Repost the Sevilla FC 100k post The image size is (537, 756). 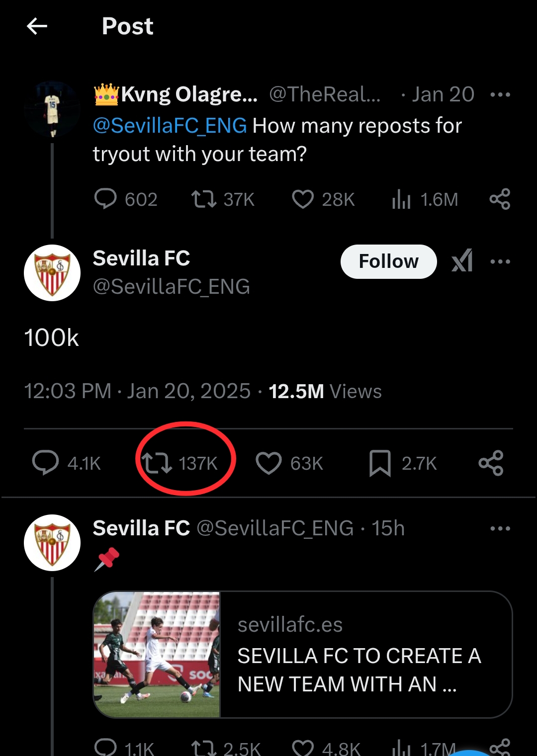point(157,463)
